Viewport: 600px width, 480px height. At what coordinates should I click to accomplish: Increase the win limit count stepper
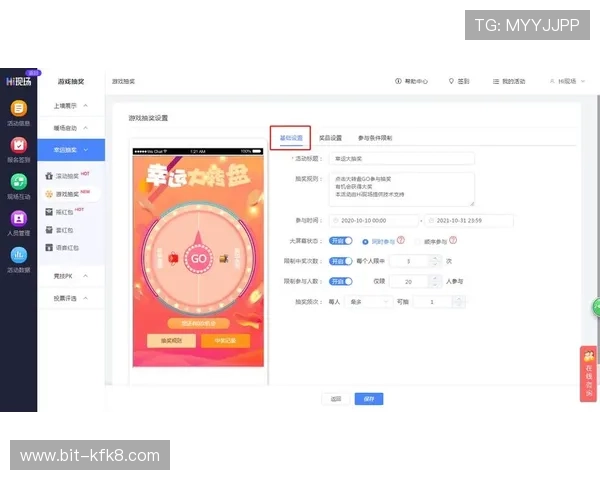point(435,258)
